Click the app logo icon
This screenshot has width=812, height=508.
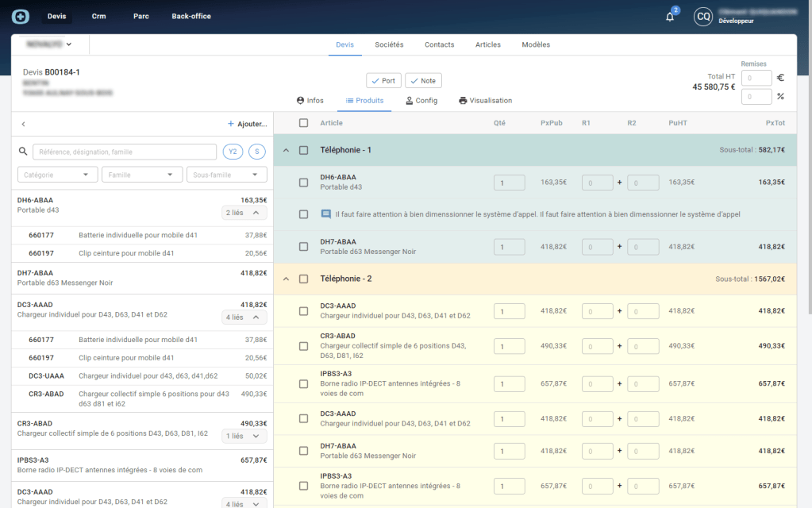click(21, 16)
